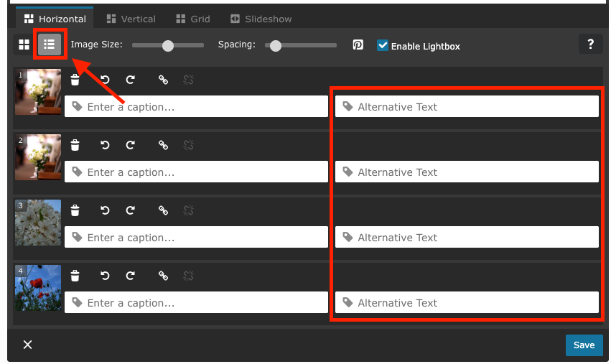
Task: Click the Alternative Text field for image 2
Action: click(467, 172)
